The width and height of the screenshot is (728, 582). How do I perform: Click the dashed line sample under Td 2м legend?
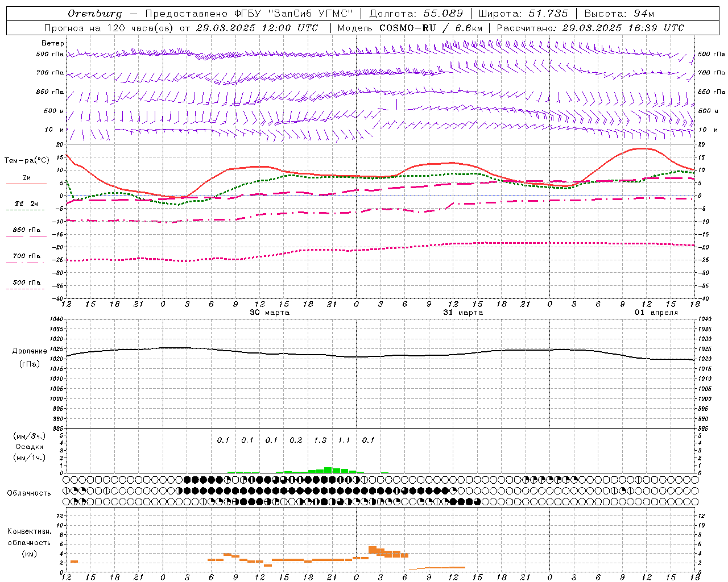click(25, 210)
